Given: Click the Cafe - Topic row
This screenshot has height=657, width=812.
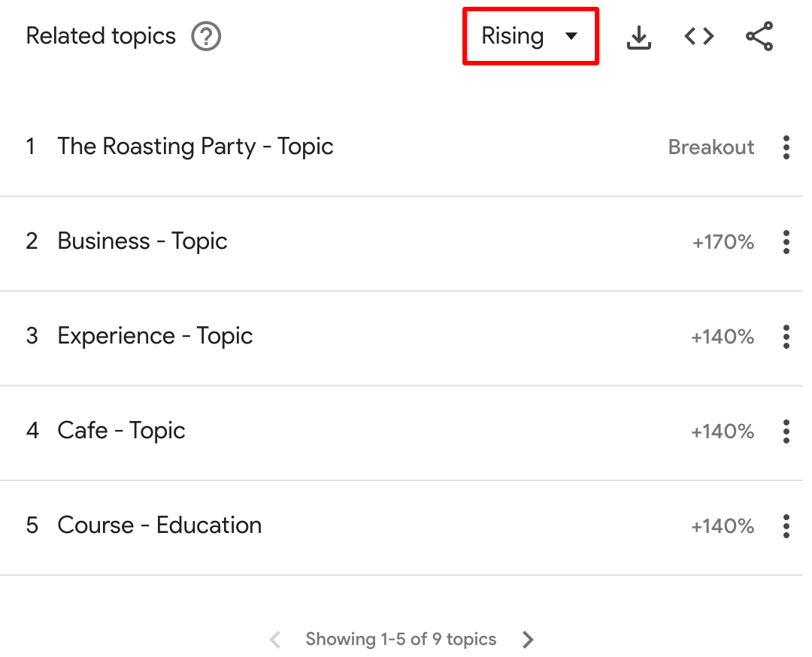Looking at the screenshot, I should [121, 431].
